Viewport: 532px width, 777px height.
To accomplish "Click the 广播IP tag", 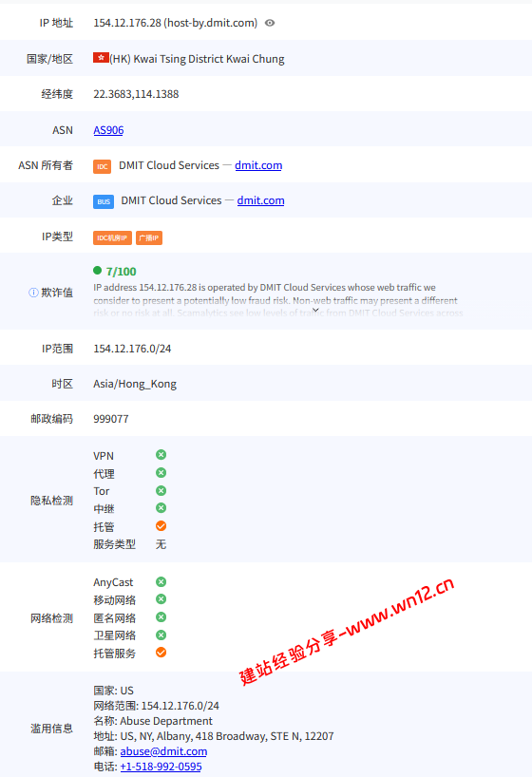I will 149,237.
